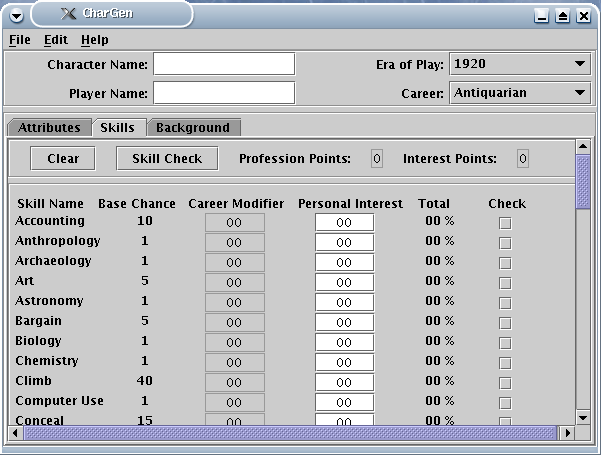601x455 pixels.
Task: Click the Skill Check button
Action: (167, 158)
